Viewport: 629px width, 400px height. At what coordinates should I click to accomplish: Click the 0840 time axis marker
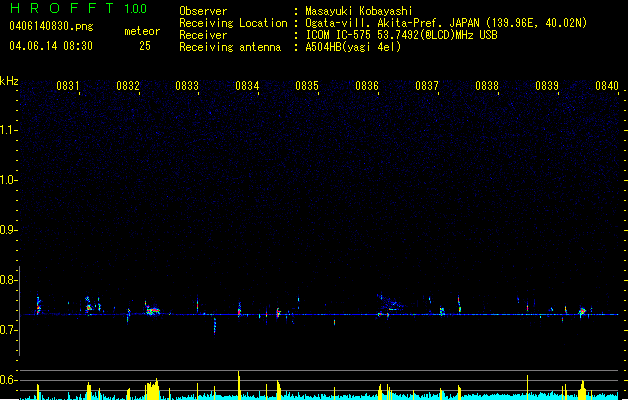607,86
